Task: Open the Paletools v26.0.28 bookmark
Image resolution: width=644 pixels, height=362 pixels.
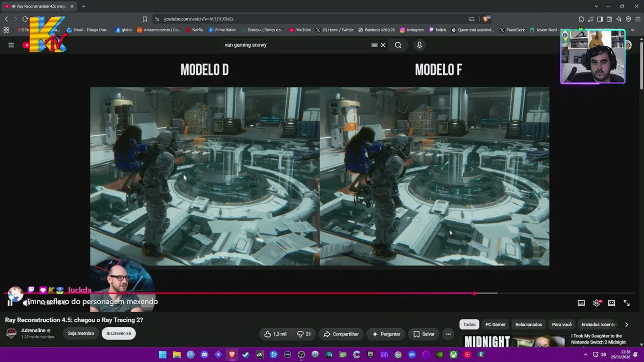Action: (x=376, y=30)
